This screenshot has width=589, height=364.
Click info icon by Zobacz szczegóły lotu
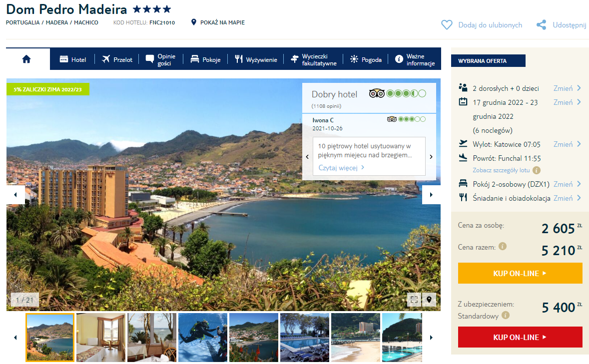(x=537, y=170)
